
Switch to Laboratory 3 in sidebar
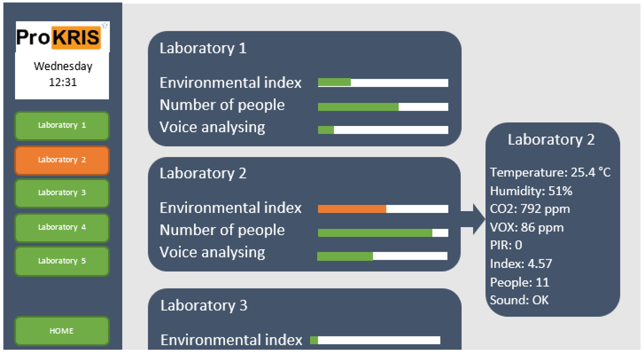click(x=62, y=192)
